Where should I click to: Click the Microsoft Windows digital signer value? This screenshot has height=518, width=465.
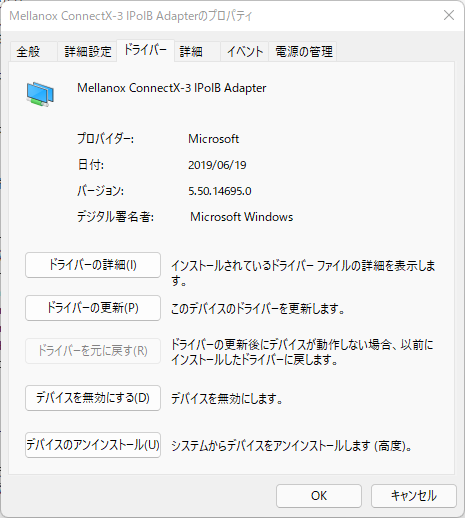tap(241, 217)
